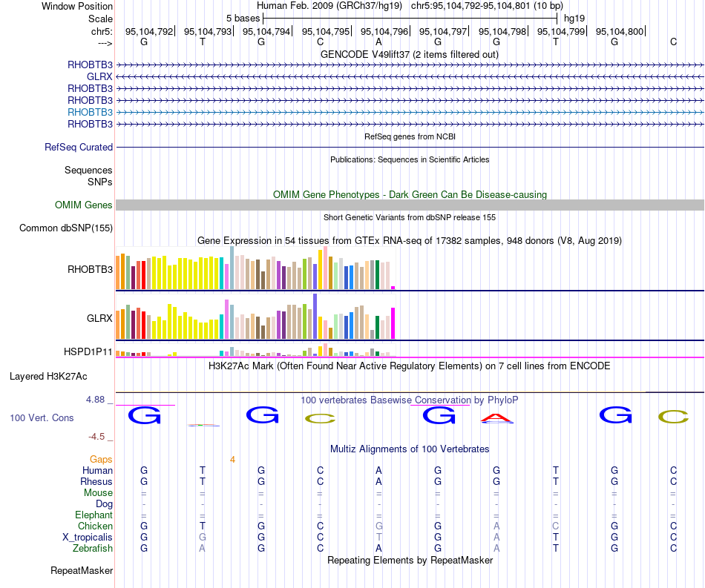Viewport: 705px width, 588px height.
Task: Click the 5 bases scale bar label
Action: pyautogui.click(x=243, y=19)
